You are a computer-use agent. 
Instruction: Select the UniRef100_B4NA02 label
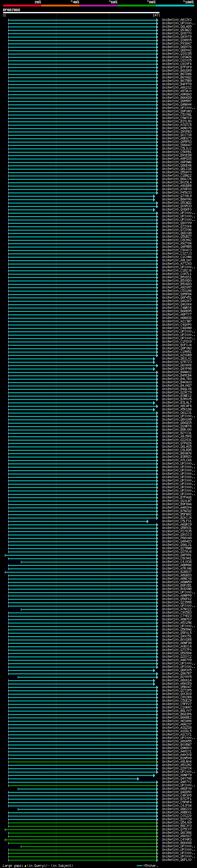point(177,372)
